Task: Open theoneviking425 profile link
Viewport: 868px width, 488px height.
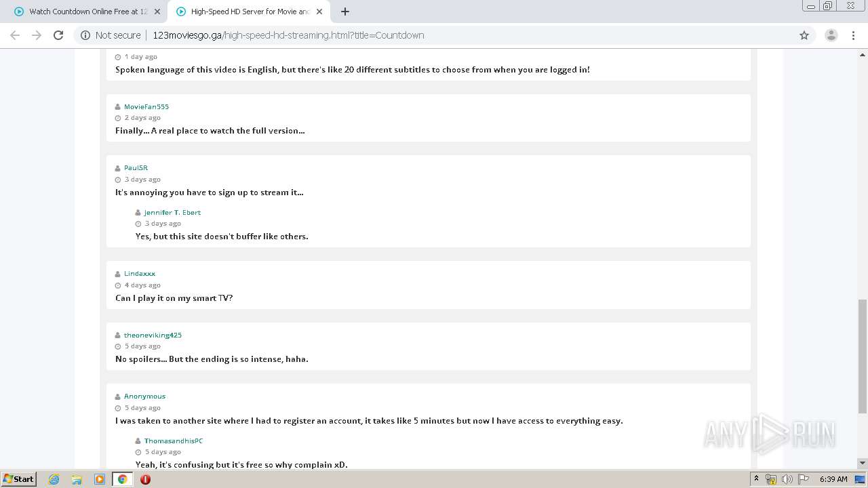Action: pos(153,335)
